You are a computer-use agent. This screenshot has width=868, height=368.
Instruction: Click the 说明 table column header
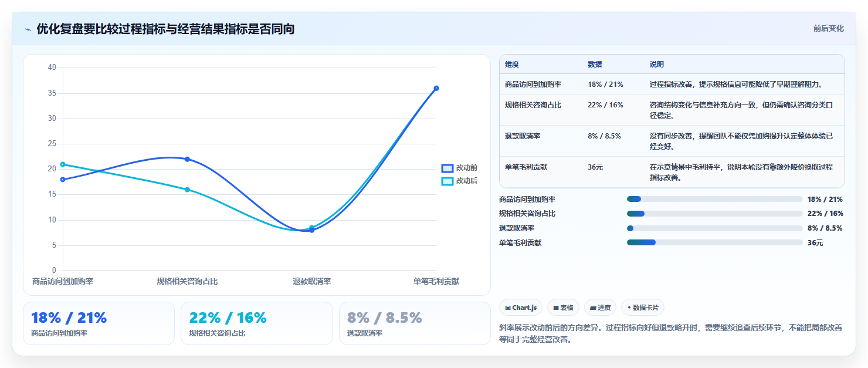[657, 65]
